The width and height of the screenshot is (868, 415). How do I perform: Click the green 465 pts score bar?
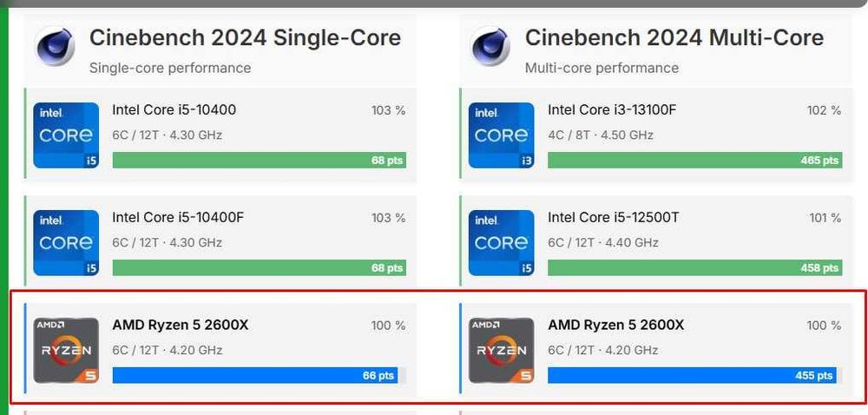click(x=694, y=161)
